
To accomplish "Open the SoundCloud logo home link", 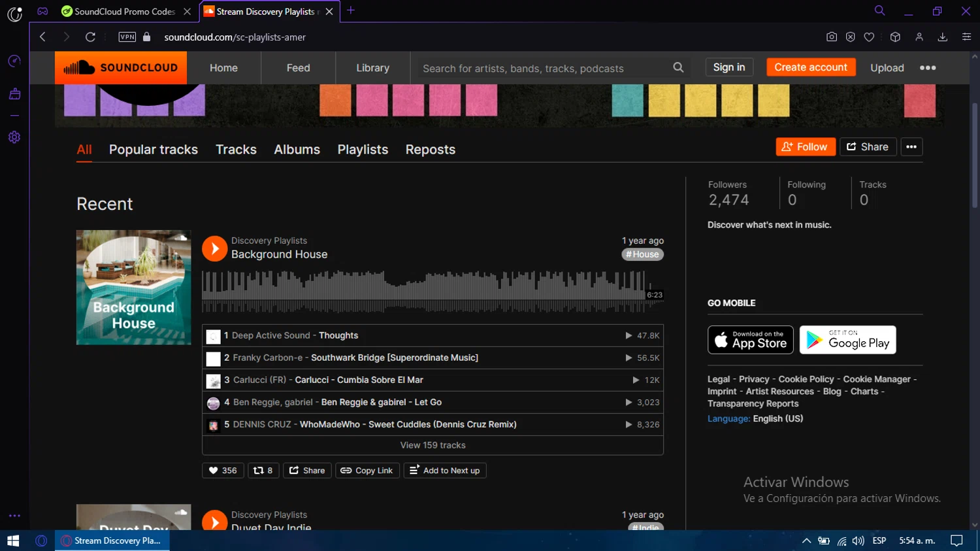I will click(x=121, y=68).
